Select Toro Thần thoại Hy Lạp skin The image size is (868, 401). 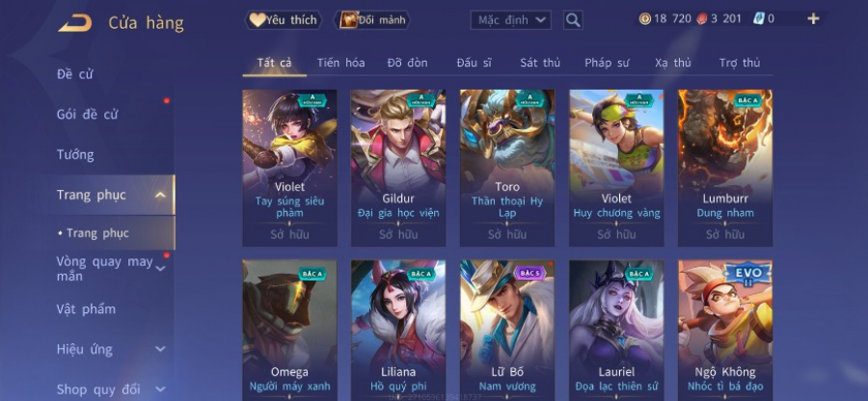pyautogui.click(x=507, y=168)
